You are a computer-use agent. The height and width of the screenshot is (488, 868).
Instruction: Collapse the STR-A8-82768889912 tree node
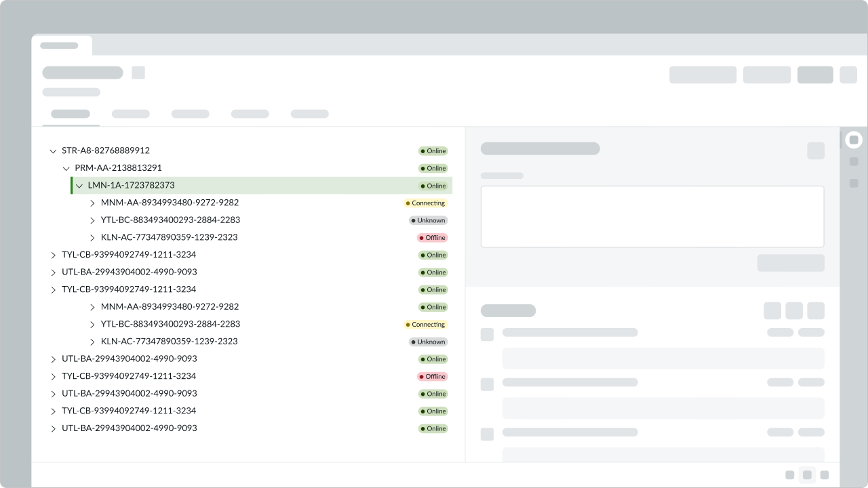coord(54,151)
